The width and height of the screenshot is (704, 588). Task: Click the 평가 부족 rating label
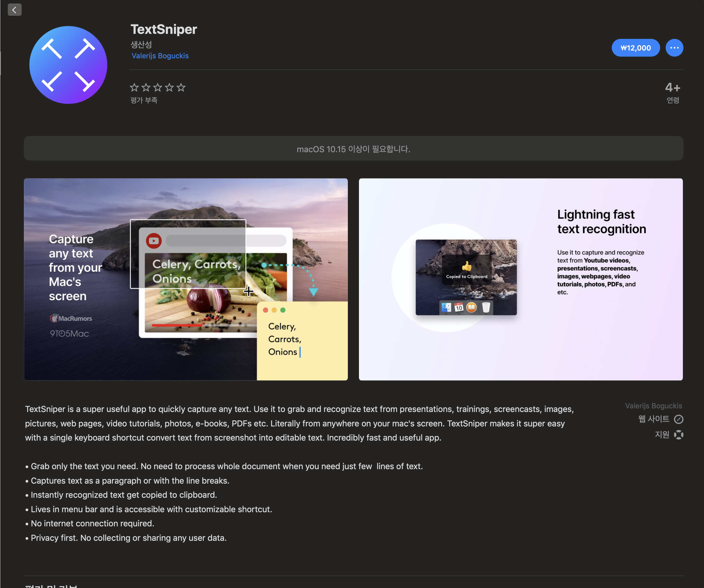(x=144, y=100)
